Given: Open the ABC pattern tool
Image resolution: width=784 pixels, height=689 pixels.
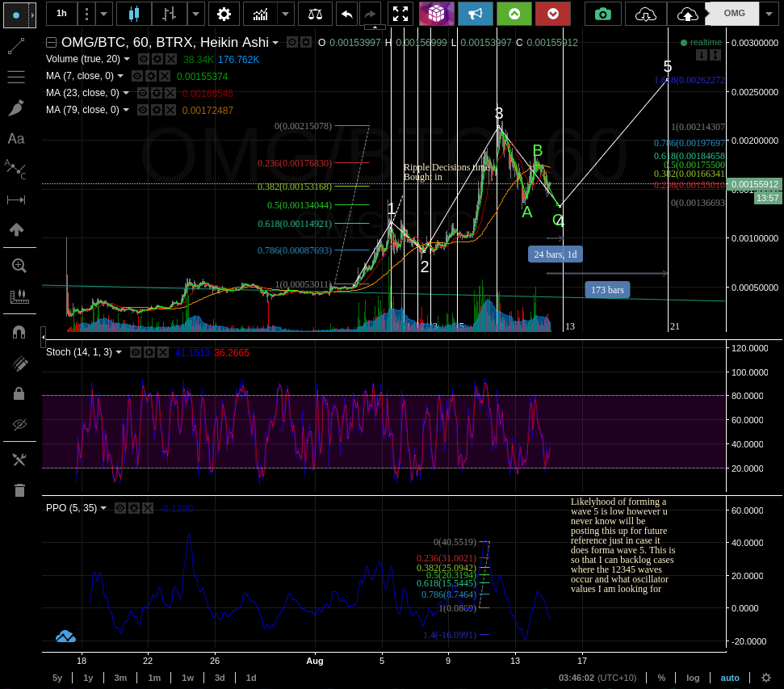Looking at the screenshot, I should [x=16, y=169].
